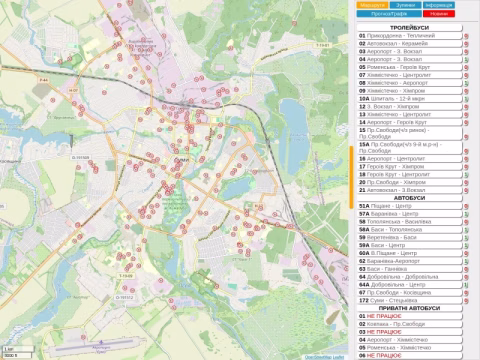This screenshot has width=480, height=360.
Task: Click private bus 01 НЕ ПРАЦЮЄ row
Action: [409, 316]
